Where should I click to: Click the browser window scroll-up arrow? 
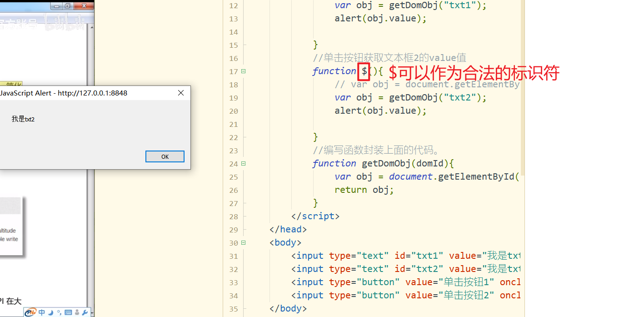[91, 27]
